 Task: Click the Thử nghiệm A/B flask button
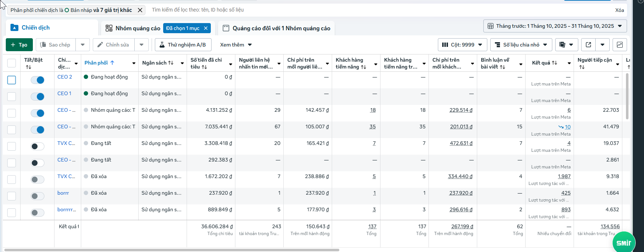[x=183, y=45]
